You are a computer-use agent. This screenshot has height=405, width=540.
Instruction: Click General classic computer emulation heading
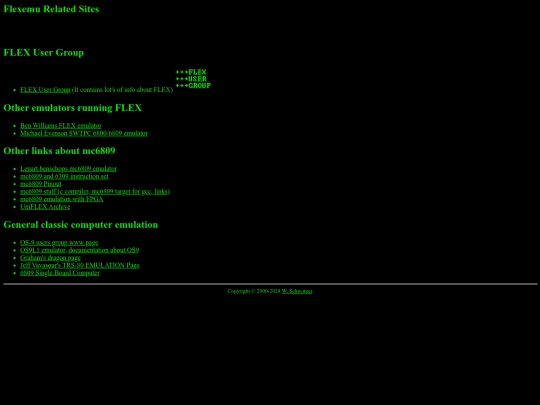[81, 225]
